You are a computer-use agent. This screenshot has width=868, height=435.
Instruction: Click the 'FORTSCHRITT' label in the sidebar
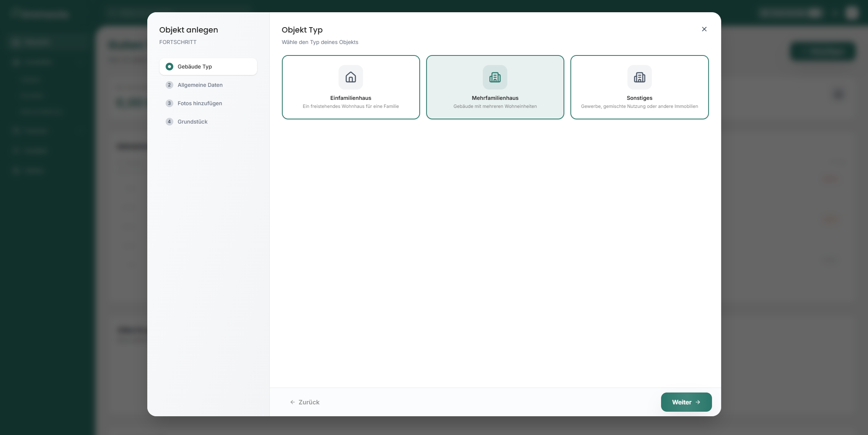click(178, 42)
